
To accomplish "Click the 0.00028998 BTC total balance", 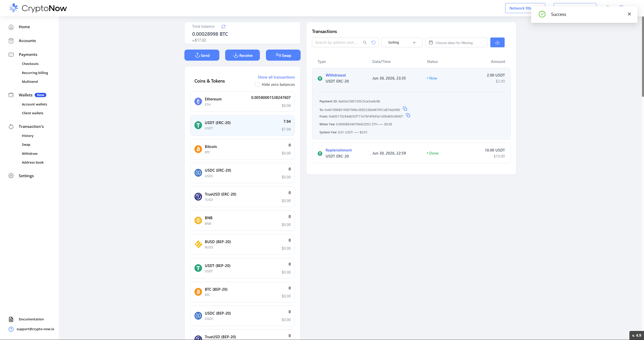I will click(x=210, y=34).
